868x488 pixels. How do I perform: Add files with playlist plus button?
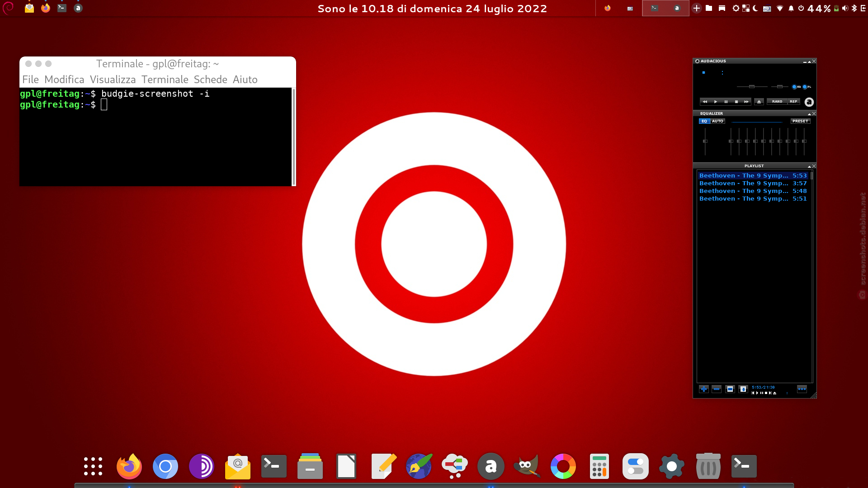coord(704,389)
